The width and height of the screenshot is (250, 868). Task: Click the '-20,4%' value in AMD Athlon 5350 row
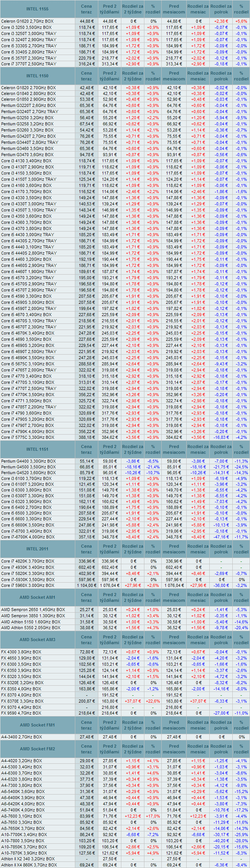coord(241,628)
